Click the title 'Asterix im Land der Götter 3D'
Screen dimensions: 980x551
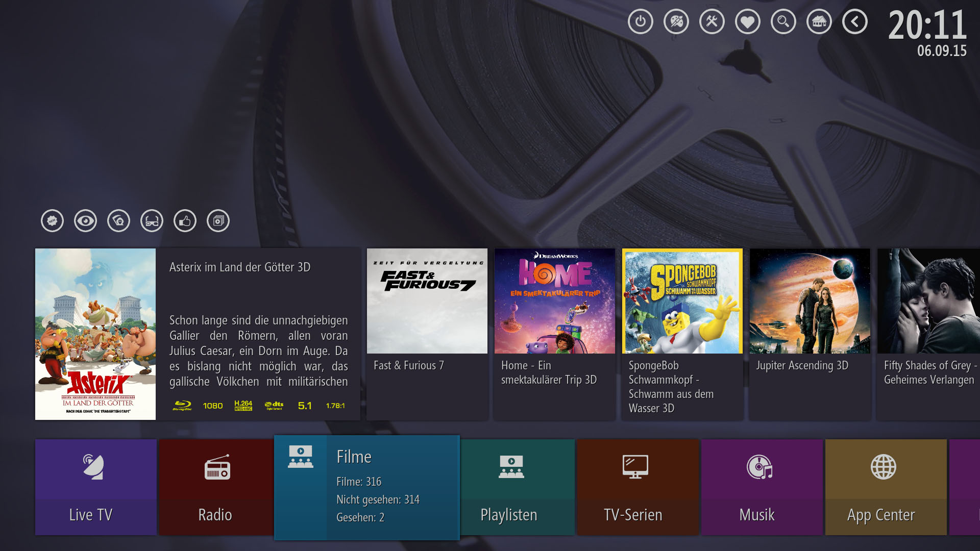[240, 267]
